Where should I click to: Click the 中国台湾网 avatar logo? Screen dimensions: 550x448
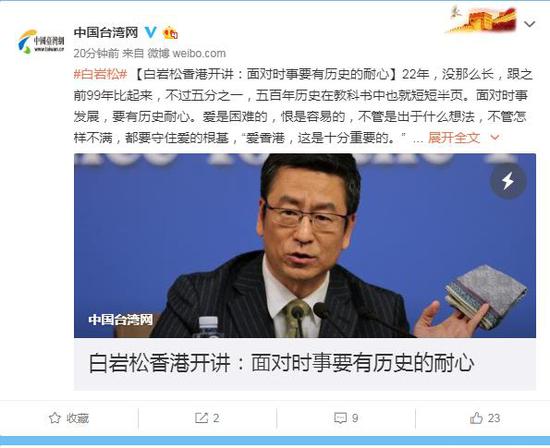[x=41, y=41]
